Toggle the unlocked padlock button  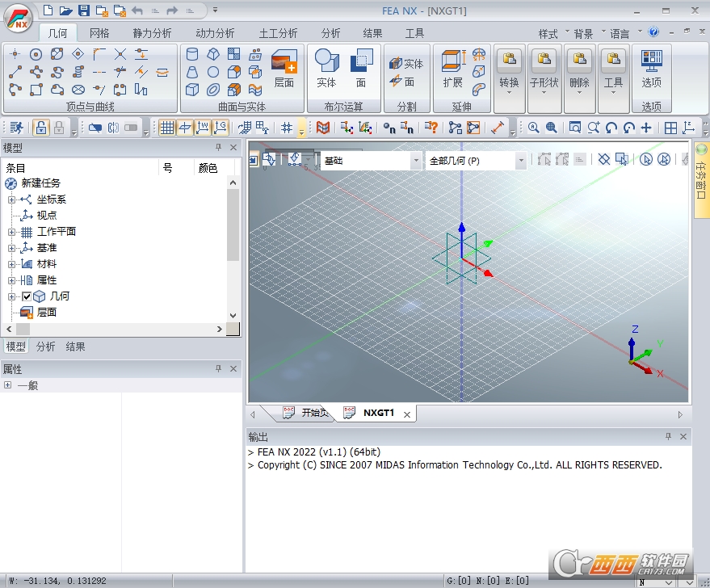pos(40,128)
